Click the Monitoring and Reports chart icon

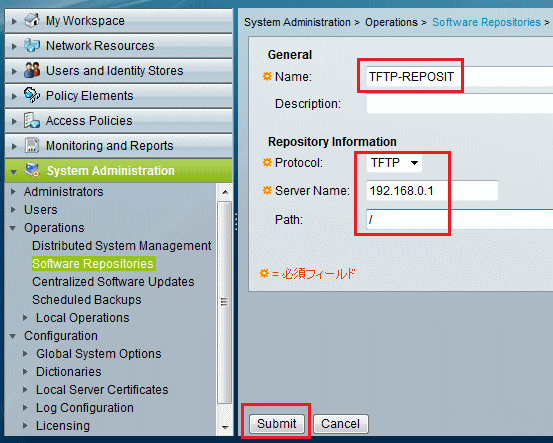click(32, 145)
